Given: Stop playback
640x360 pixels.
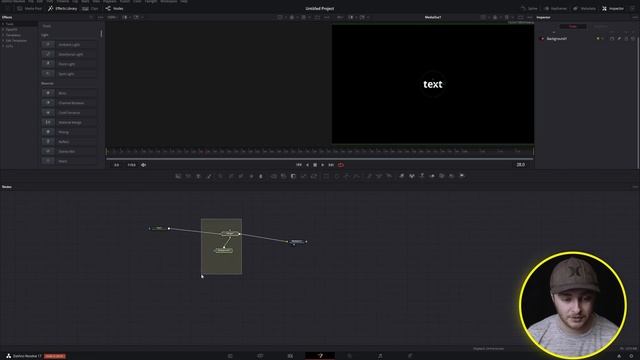Looking at the screenshot, I should [x=315, y=165].
